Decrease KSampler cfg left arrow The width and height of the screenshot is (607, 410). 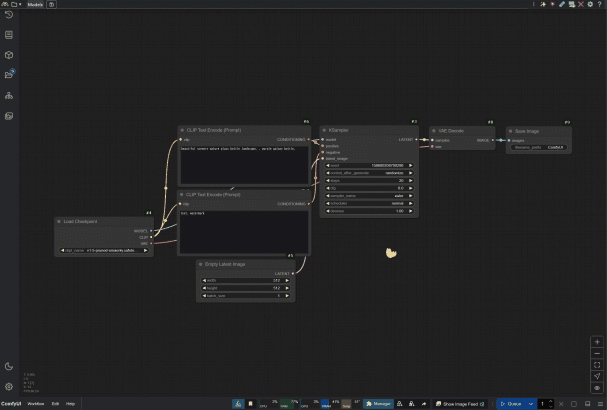click(x=328, y=188)
